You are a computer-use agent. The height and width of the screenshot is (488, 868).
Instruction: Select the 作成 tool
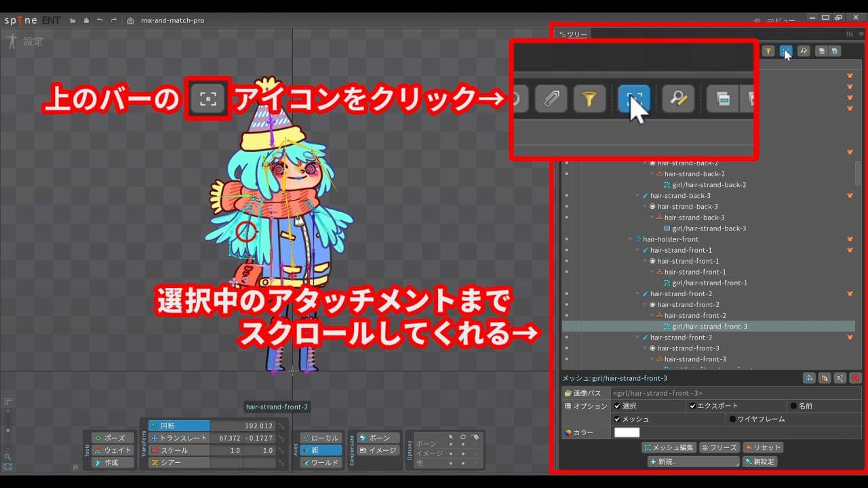[x=113, y=462]
